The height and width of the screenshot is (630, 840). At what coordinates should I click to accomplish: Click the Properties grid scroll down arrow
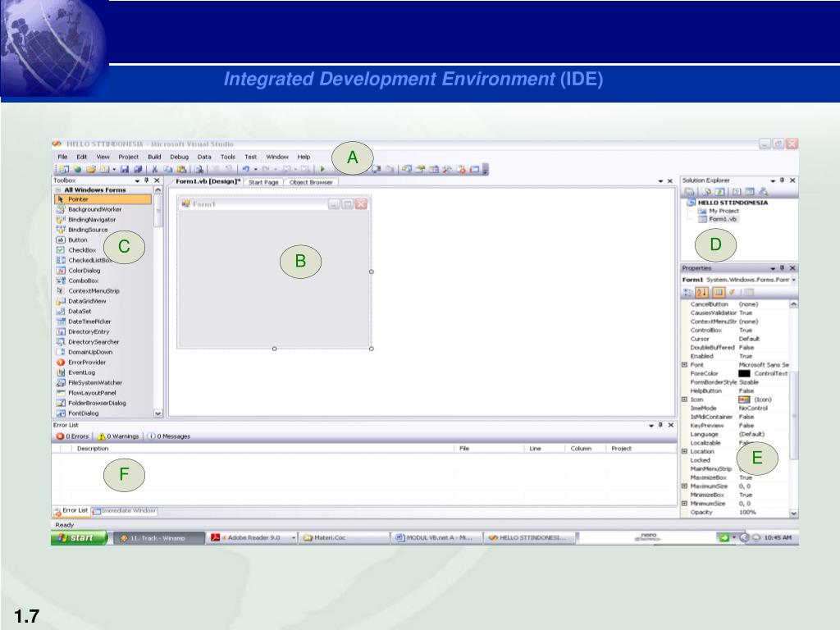(794, 514)
